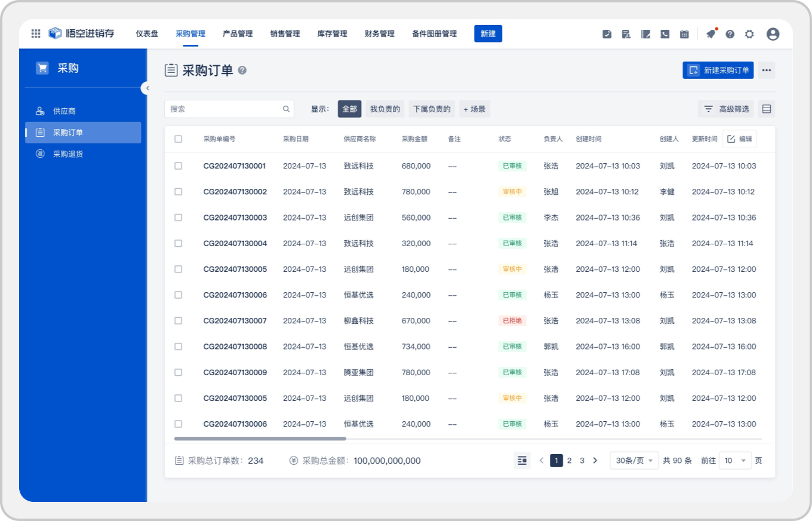Tick the checkbox for CG202407130002
Screen dimensions: 812x521
pos(178,192)
